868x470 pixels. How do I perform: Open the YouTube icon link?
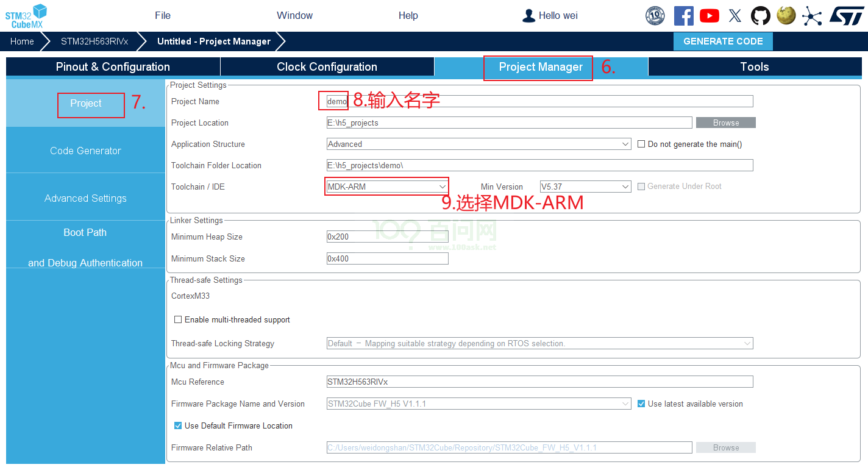[710, 16]
